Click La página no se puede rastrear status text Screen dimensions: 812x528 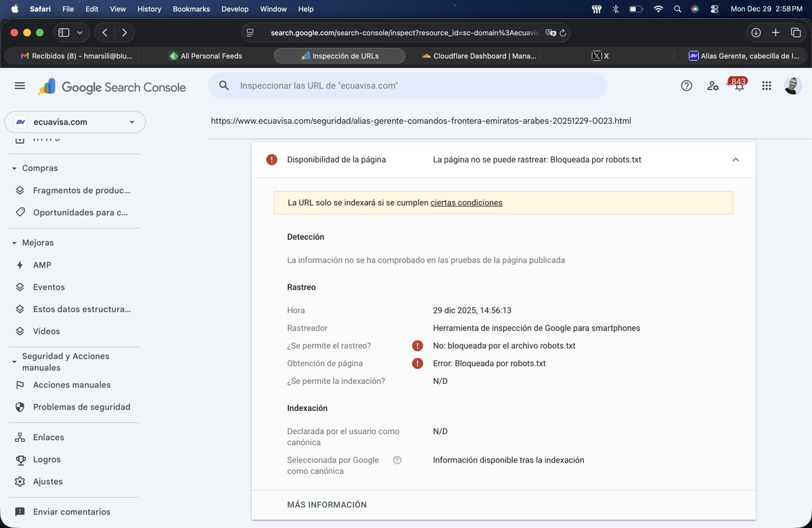click(537, 160)
